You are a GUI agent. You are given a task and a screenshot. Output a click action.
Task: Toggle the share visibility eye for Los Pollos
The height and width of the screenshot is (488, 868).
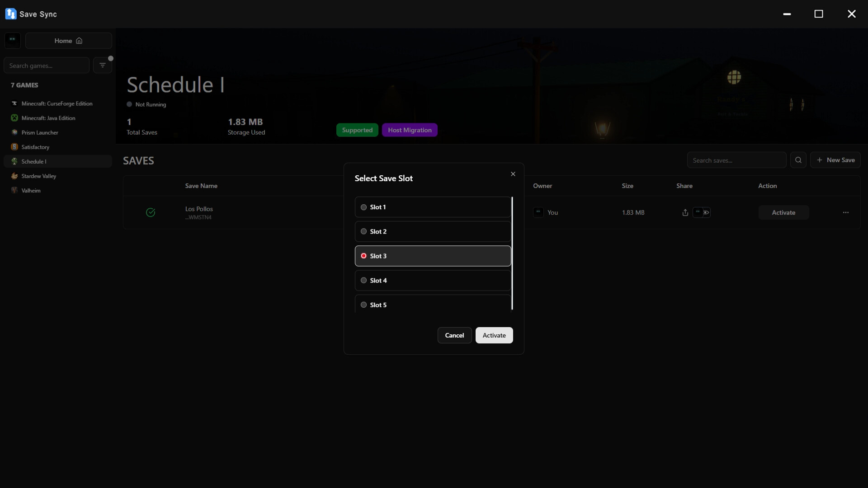706,212
